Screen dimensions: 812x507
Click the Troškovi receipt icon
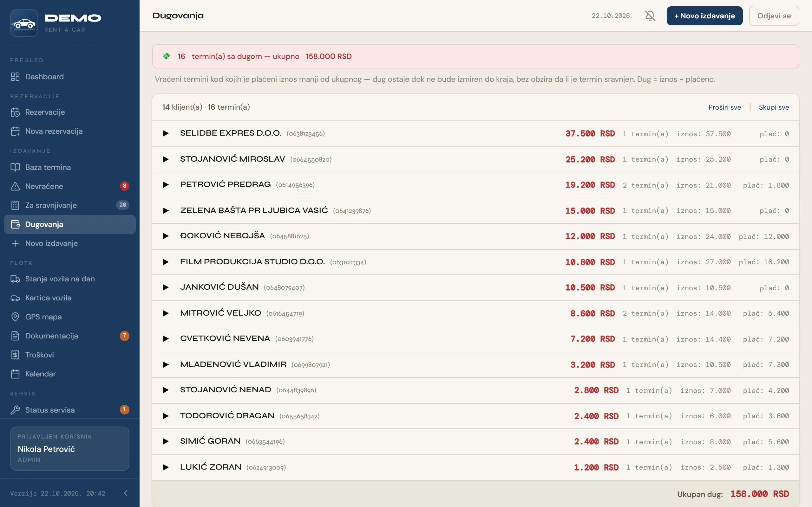point(15,355)
